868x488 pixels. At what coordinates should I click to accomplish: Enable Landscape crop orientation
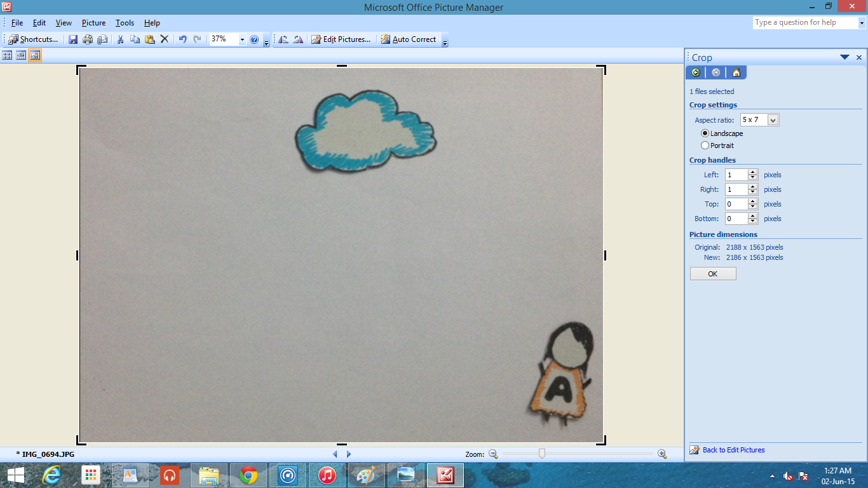705,133
